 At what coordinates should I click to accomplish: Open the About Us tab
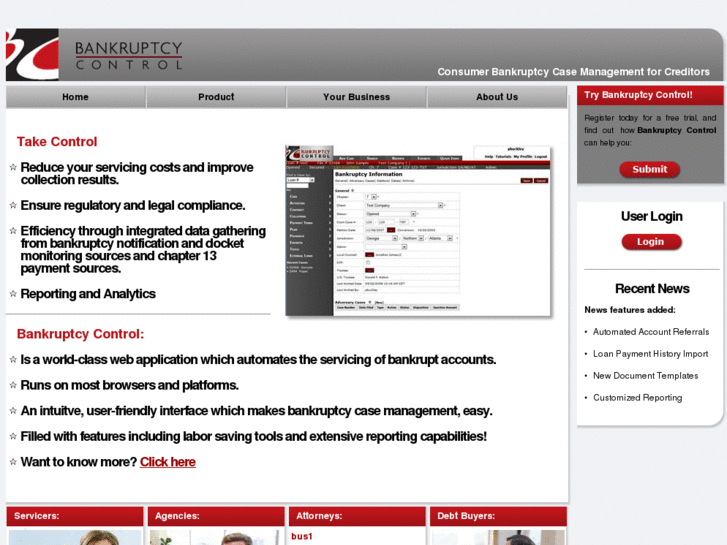[497, 97]
